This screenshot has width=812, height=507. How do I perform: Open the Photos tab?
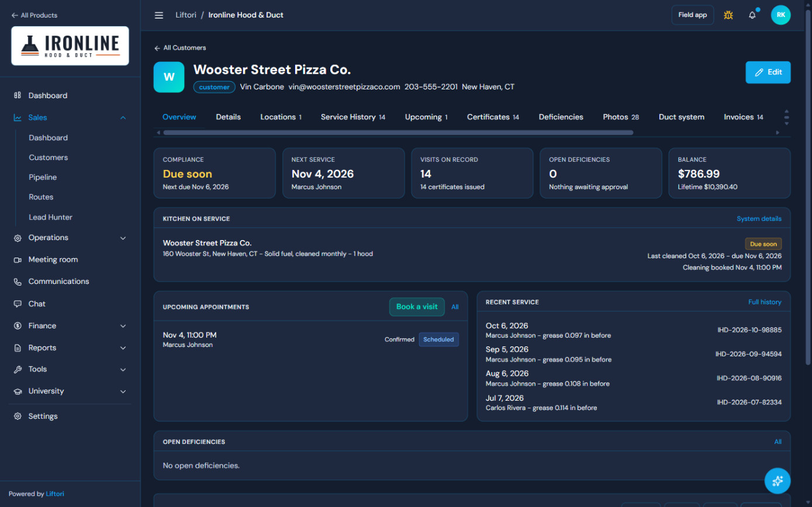[x=621, y=117]
